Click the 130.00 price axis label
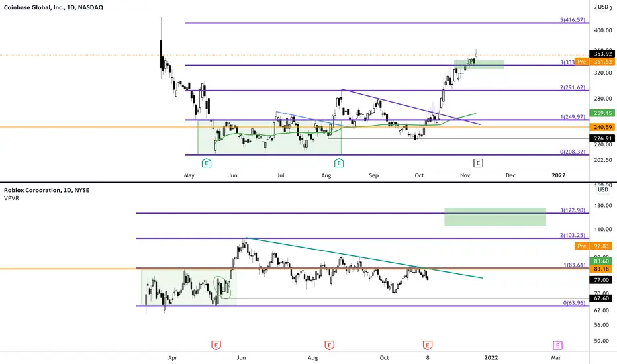Viewport: 617px width, 364px height. (x=602, y=205)
